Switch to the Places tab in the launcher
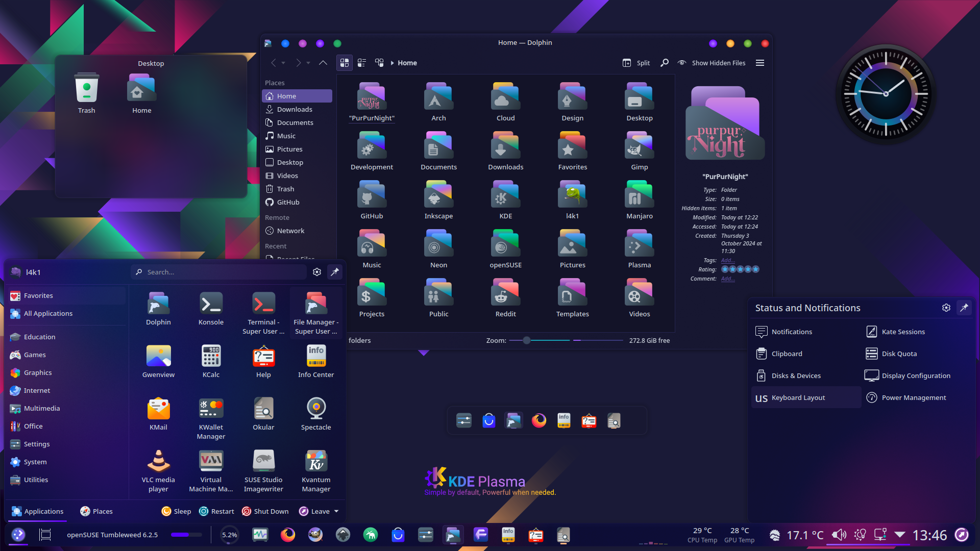 click(x=96, y=511)
